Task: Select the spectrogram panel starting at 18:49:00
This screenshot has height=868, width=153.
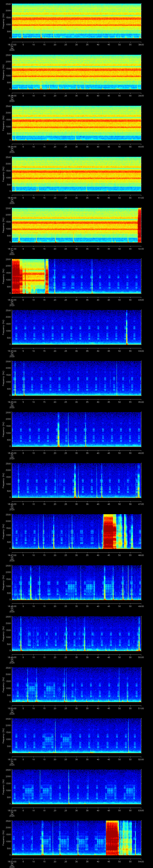Action: tap(76, 633)
